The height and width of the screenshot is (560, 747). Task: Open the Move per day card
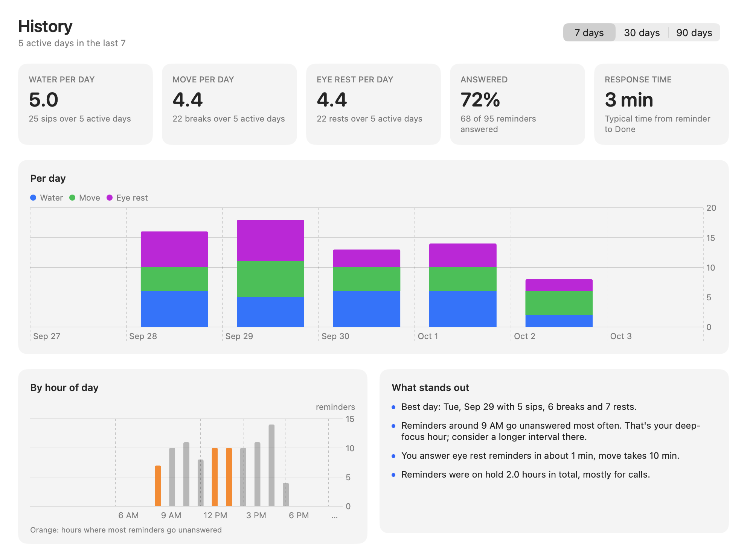pos(229,104)
